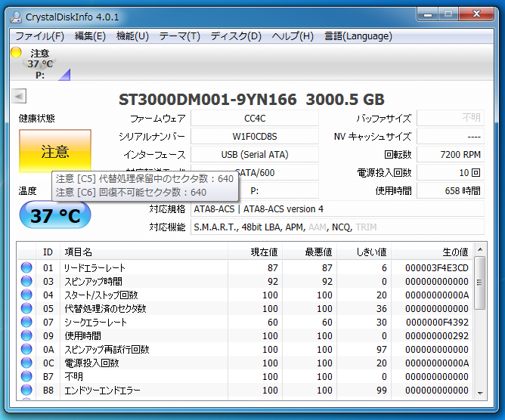Screen dimensions: 505x420
Task: Select the 使用時間 row in SMART table
Action: point(245,335)
